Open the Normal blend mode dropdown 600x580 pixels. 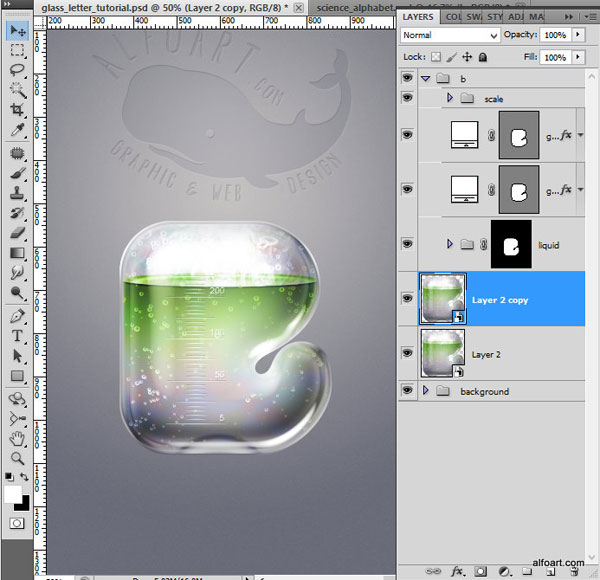(450, 35)
